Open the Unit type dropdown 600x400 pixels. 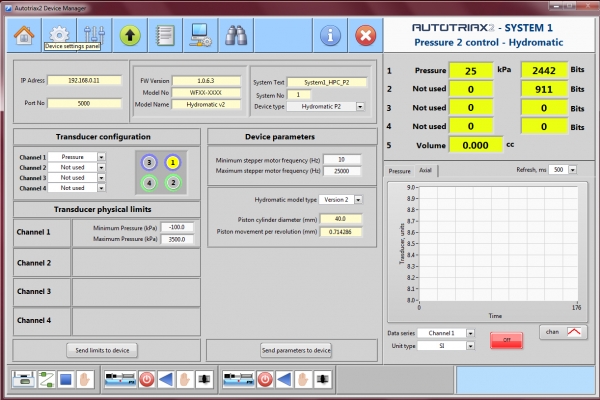pos(470,346)
